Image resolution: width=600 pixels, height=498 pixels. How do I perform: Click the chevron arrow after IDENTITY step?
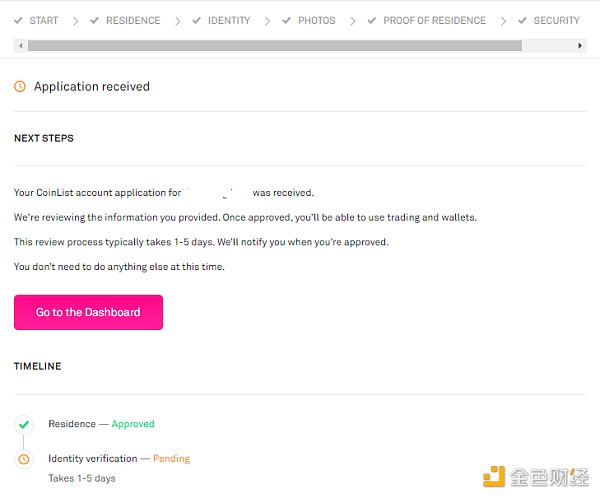pyautogui.click(x=267, y=20)
